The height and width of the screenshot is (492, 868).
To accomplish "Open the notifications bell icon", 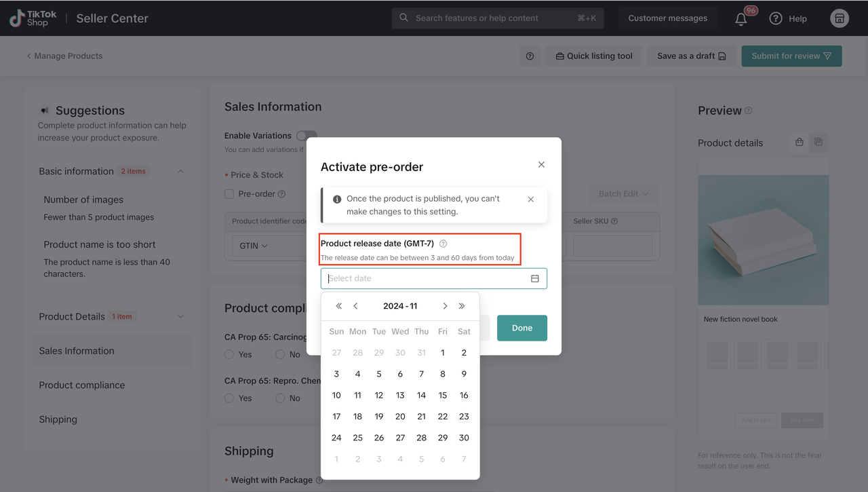I will coord(741,19).
